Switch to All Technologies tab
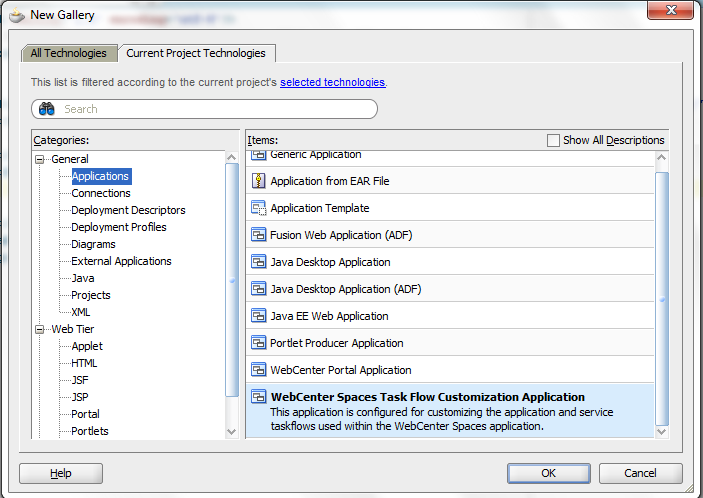Viewport: 703px width, 498px height. [x=69, y=53]
